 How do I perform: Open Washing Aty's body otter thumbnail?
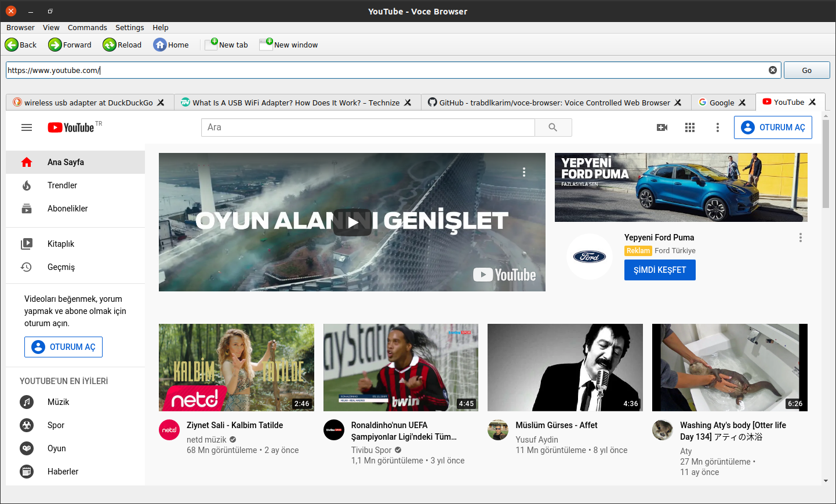tap(730, 367)
